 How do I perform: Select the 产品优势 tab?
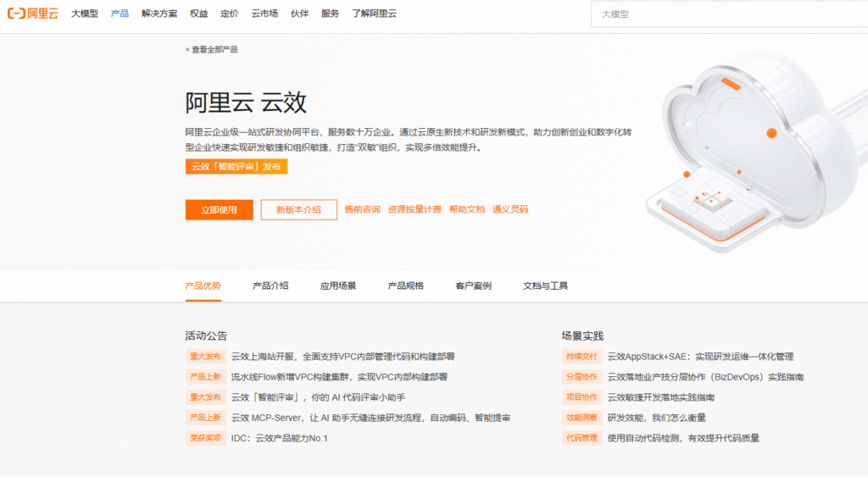click(203, 286)
